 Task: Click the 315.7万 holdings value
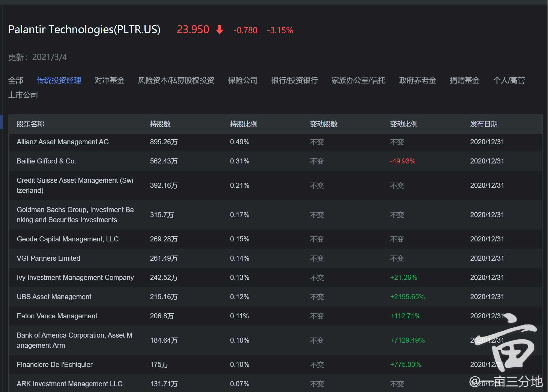(162, 215)
